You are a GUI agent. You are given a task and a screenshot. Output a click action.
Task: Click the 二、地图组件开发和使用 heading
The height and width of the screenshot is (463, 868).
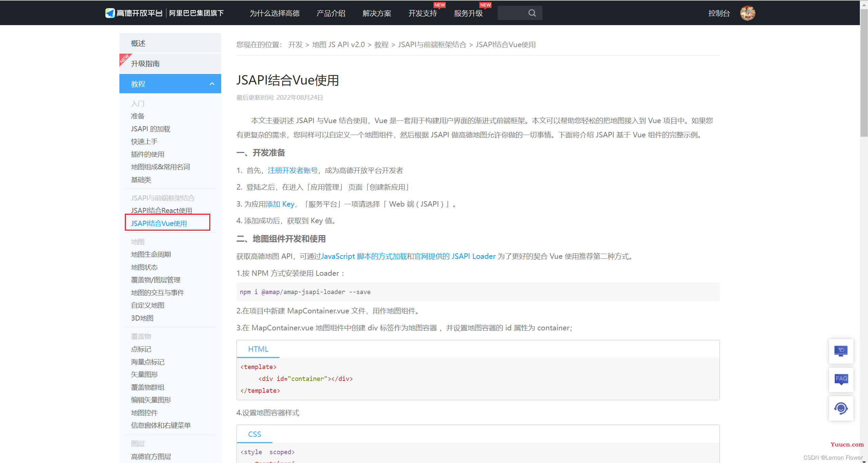coord(281,239)
